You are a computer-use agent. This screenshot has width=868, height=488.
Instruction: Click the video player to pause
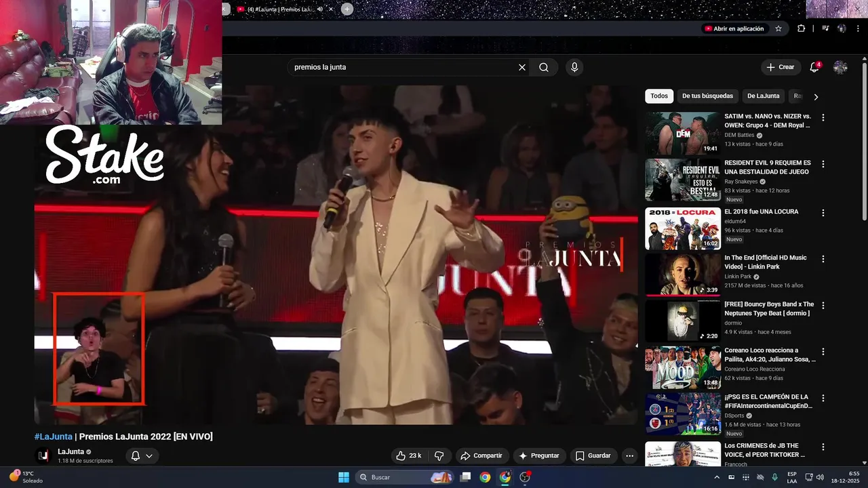[x=336, y=255]
